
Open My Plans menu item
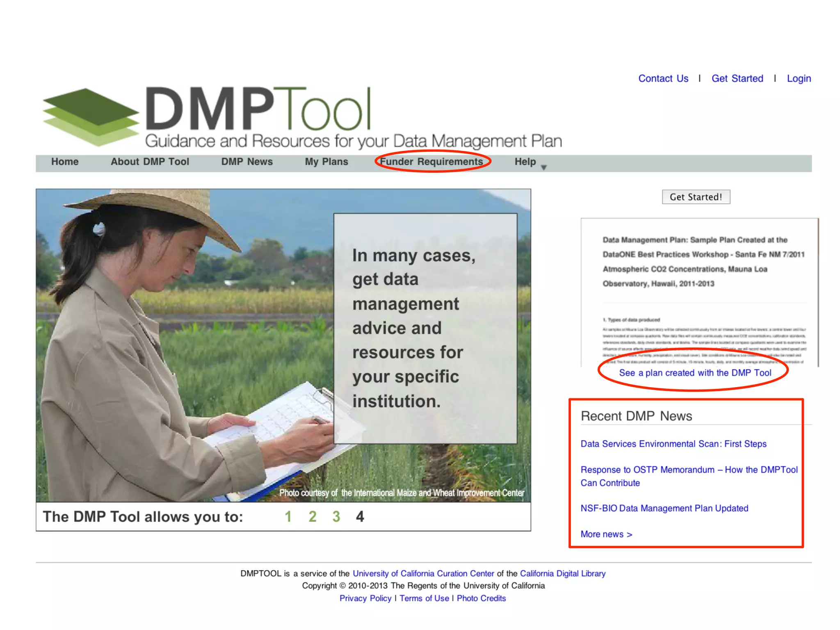[x=326, y=162]
